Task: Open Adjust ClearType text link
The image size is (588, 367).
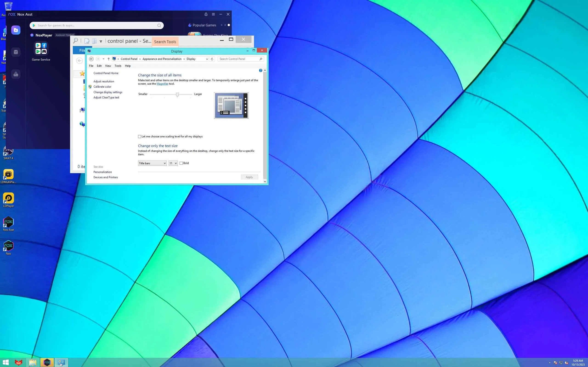Action: point(106,97)
